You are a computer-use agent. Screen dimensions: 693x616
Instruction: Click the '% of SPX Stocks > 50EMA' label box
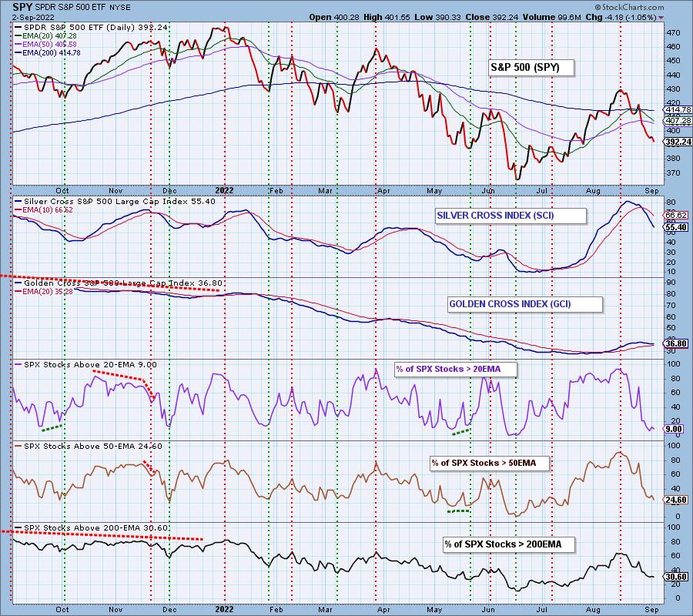point(490,463)
